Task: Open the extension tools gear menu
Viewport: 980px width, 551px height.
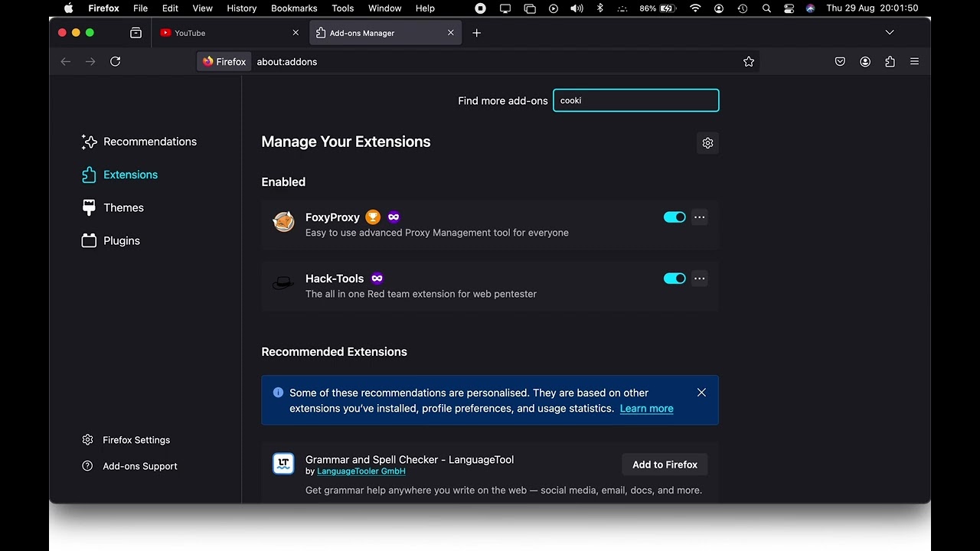Action: tap(707, 143)
